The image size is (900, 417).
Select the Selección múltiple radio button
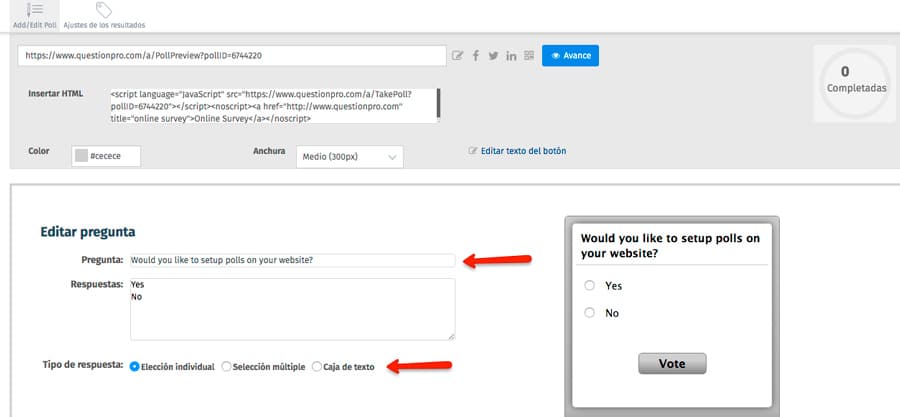pyautogui.click(x=227, y=367)
